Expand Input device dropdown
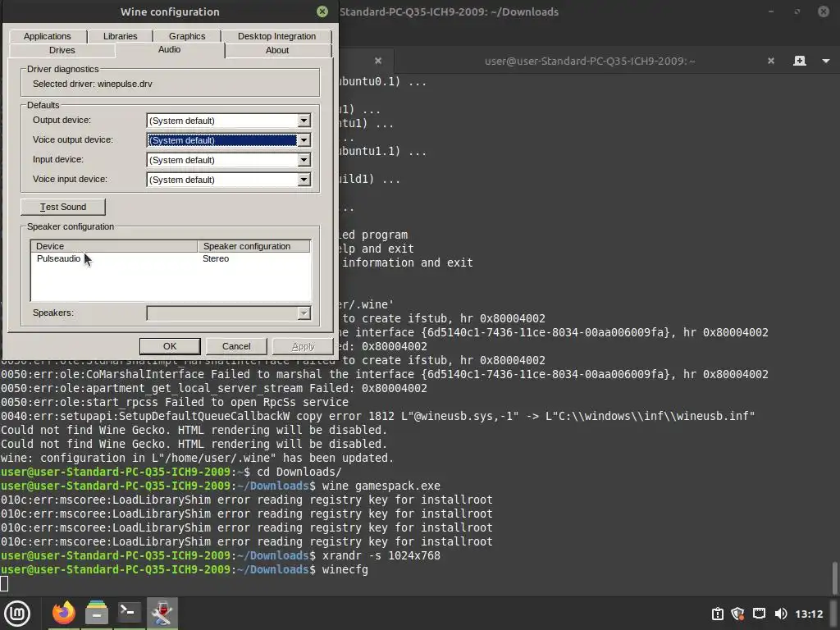This screenshot has width=840, height=630. pyautogui.click(x=304, y=160)
